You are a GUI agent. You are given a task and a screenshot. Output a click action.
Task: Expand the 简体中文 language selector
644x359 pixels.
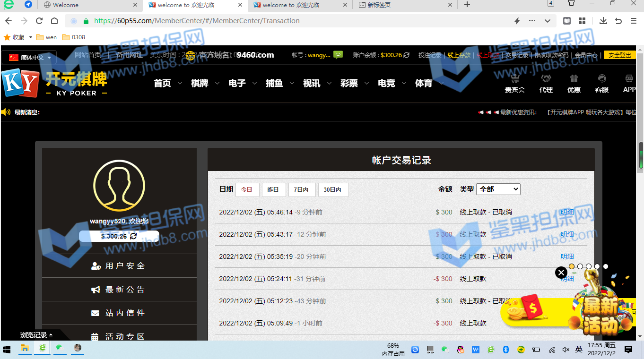[29, 58]
